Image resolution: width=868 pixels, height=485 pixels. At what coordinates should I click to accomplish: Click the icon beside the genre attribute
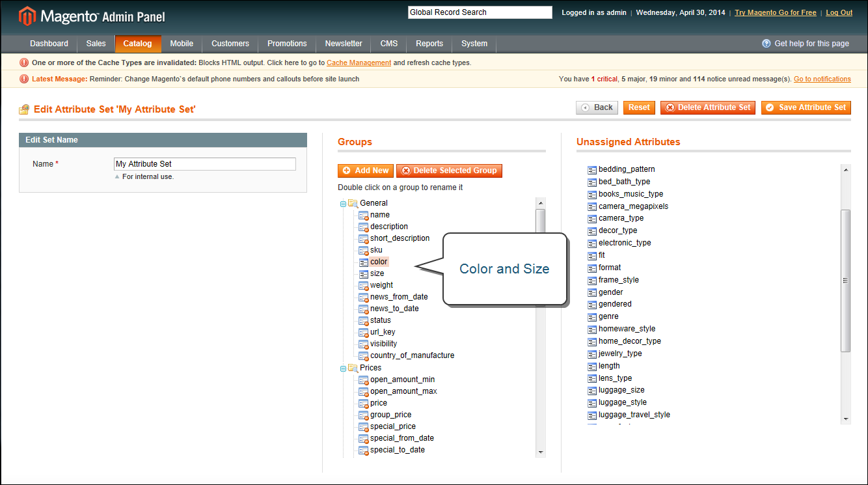[592, 317]
